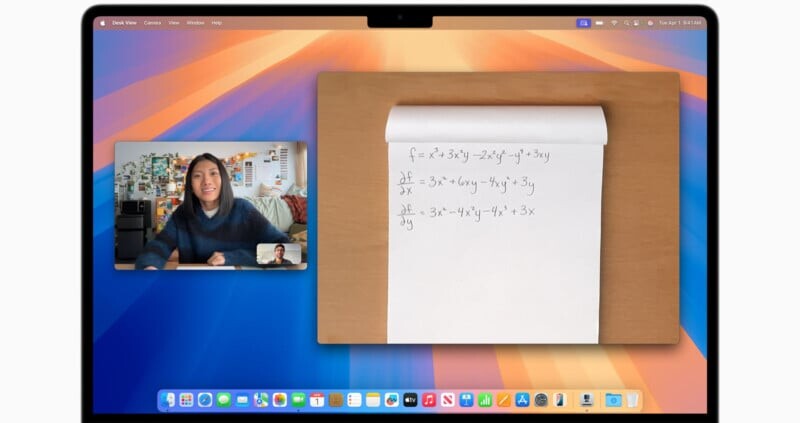The width and height of the screenshot is (800, 423).
Task: Open the Camera menu
Action: tap(152, 22)
